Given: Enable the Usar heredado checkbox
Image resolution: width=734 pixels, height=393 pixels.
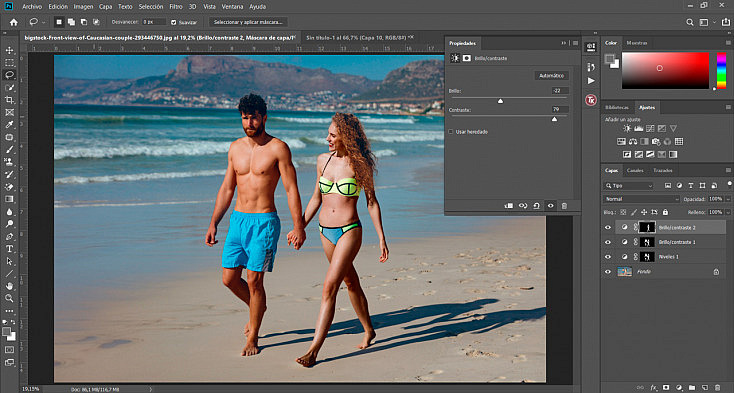Looking at the screenshot, I should click(x=451, y=132).
